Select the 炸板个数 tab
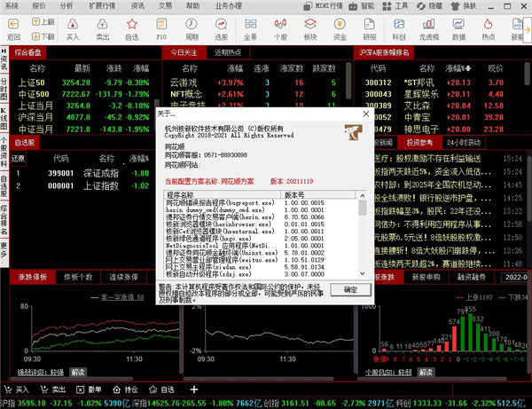This screenshot has height=409, width=532. coord(78,277)
